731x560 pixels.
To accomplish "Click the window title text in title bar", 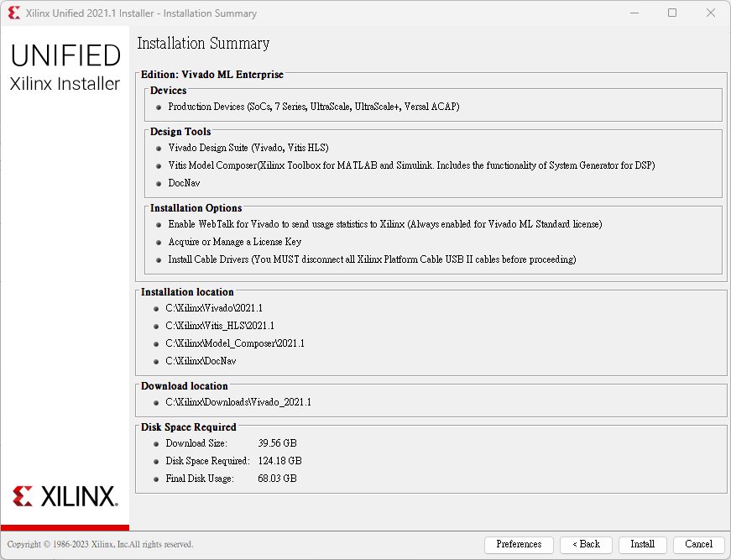I will [141, 13].
